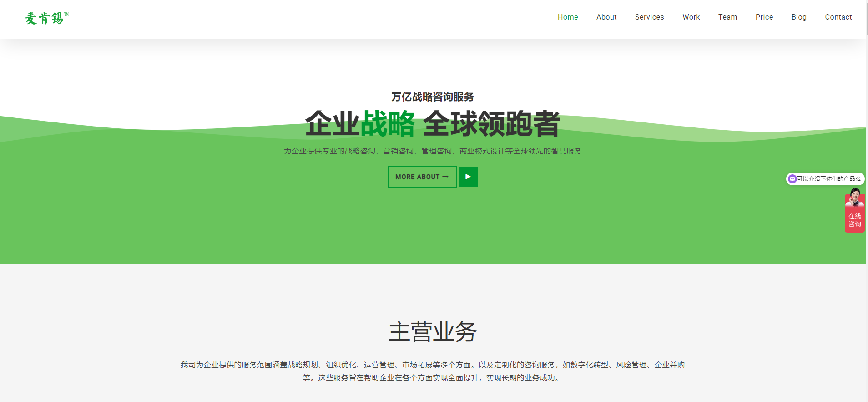
Task: Play the video with the green play button
Action: (468, 177)
